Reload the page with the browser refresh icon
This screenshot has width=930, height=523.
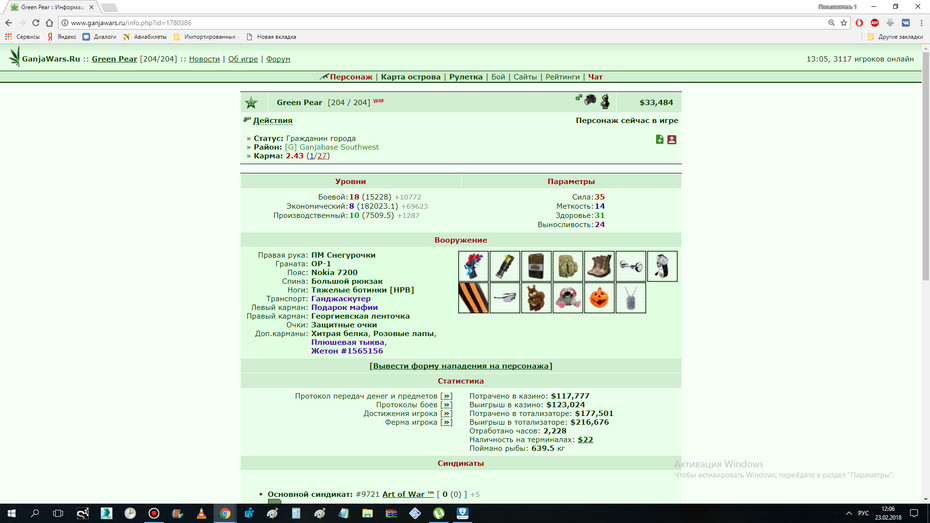(36, 23)
